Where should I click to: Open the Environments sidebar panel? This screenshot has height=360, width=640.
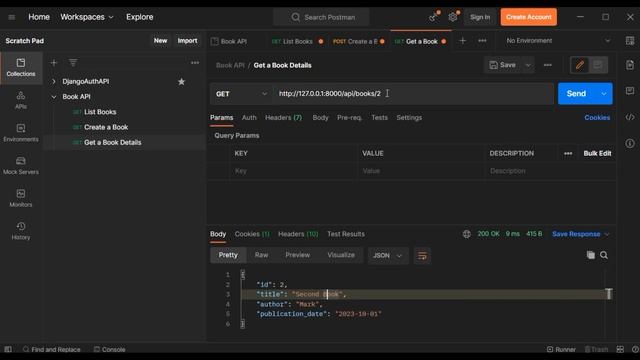(x=21, y=133)
